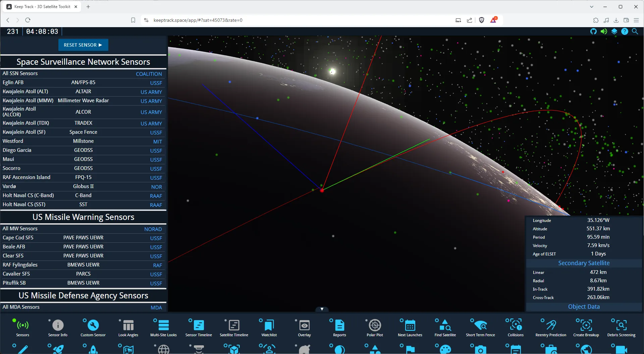Open the Sensor Info icon
Viewport: 644px width, 354px height.
(x=58, y=328)
